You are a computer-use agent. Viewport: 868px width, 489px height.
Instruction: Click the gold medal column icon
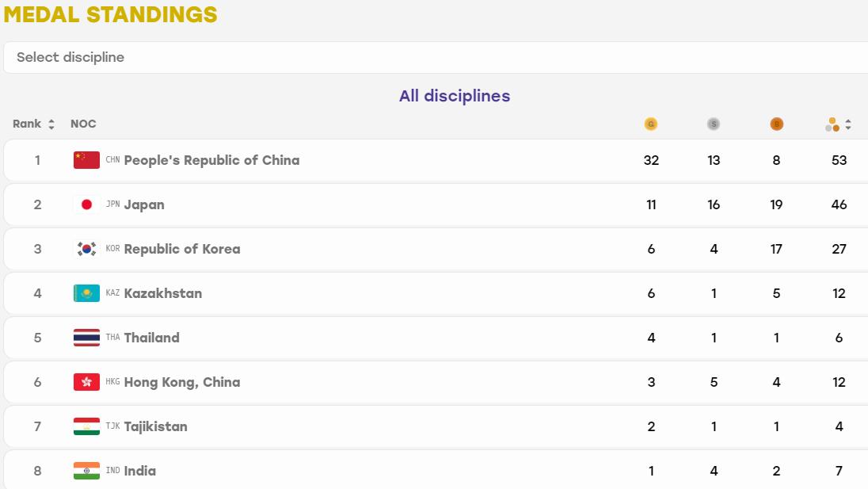(x=651, y=124)
